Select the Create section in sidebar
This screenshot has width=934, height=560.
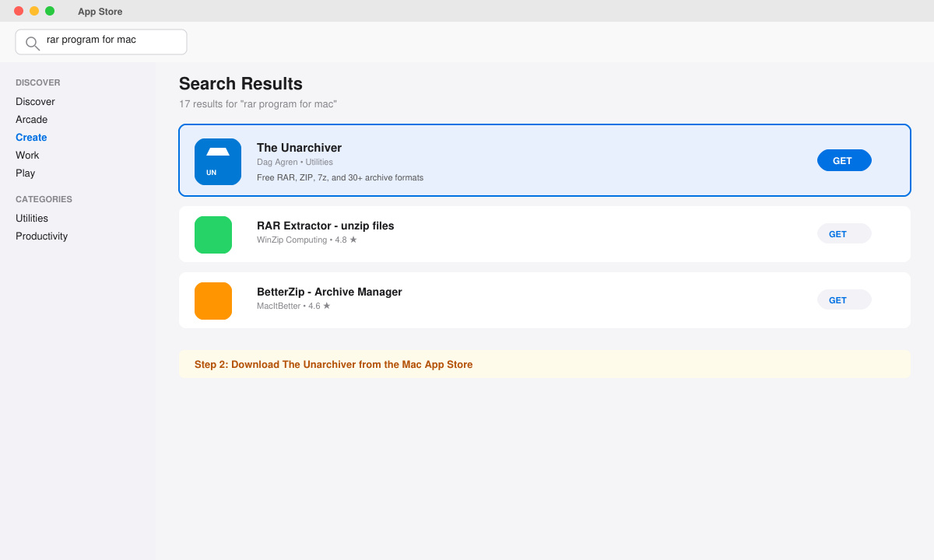pyautogui.click(x=31, y=138)
